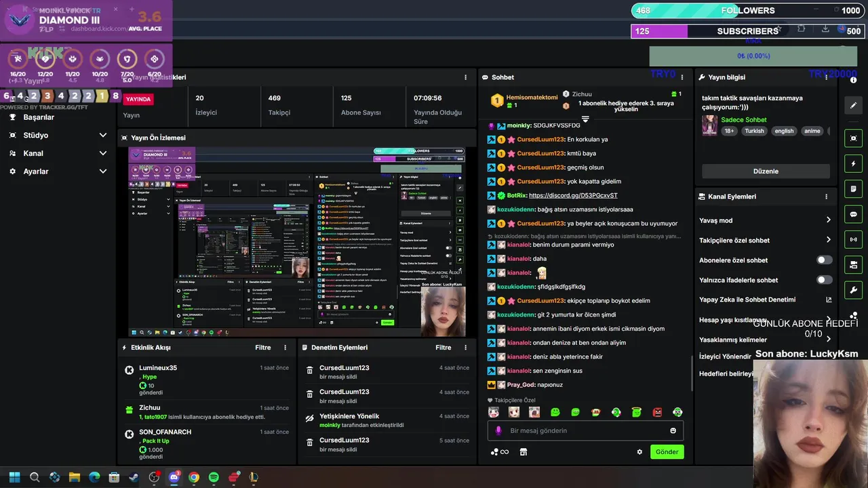Viewport: 868px width, 488px height.
Task: Click the stream preview thumbnail
Action: [x=297, y=241]
